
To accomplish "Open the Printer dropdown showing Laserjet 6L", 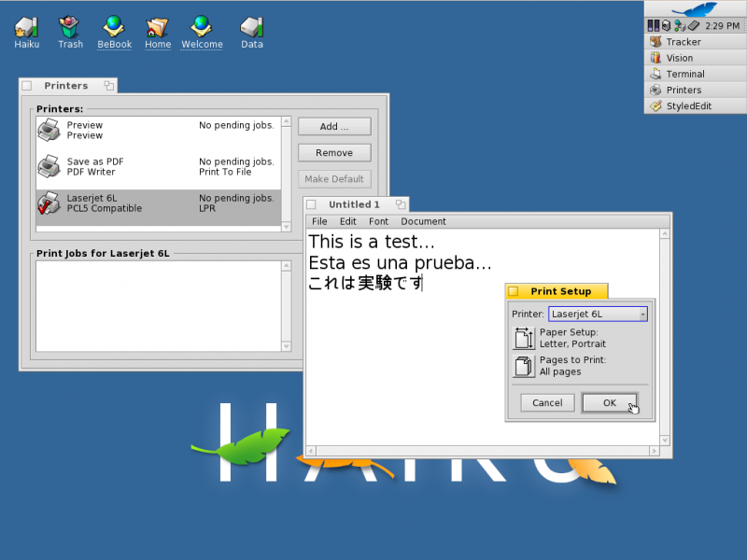I will click(x=598, y=315).
